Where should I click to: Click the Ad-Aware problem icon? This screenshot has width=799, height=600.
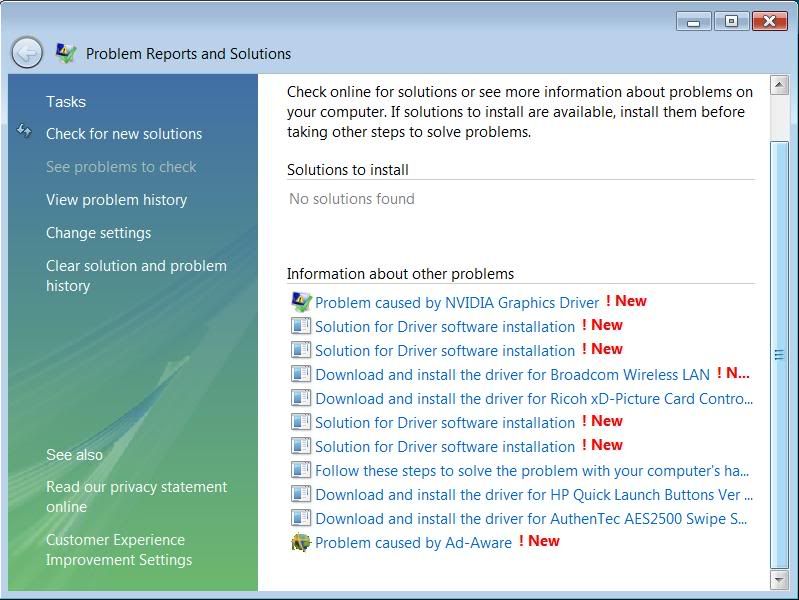[x=301, y=542]
